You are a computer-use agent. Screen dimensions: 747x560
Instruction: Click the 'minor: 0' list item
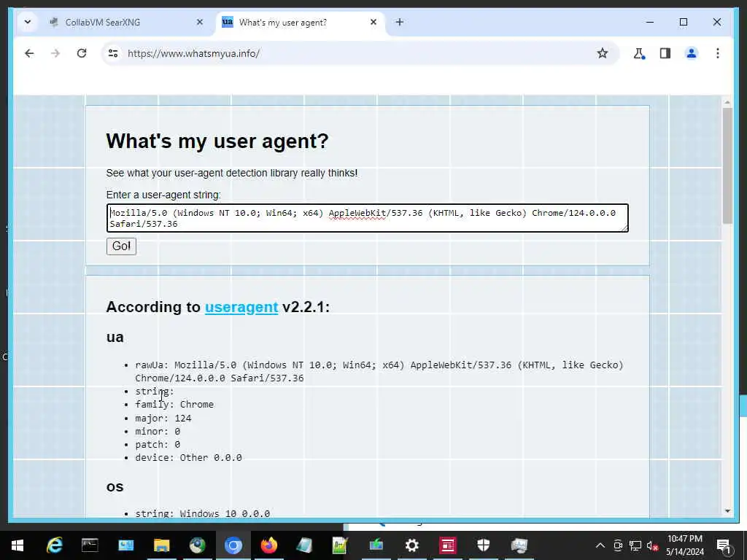point(158,432)
